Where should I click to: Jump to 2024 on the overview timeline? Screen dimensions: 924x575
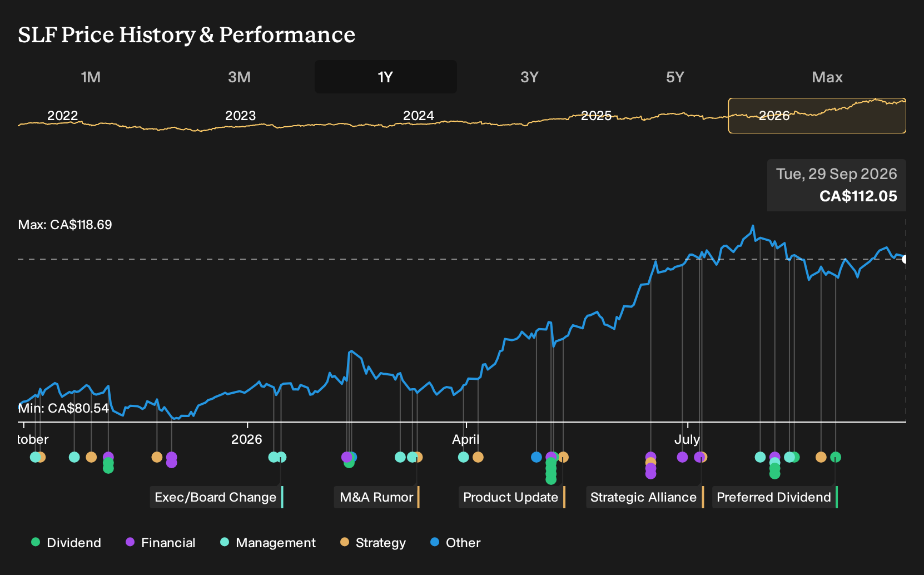click(x=418, y=116)
